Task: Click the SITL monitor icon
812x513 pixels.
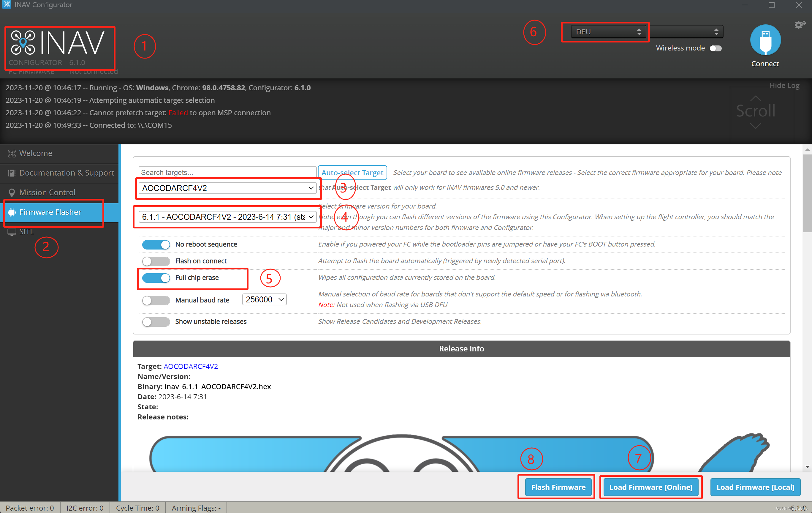Action: click(12, 232)
